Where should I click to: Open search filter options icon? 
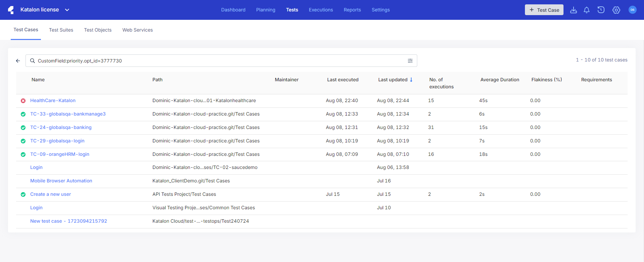[x=410, y=61]
